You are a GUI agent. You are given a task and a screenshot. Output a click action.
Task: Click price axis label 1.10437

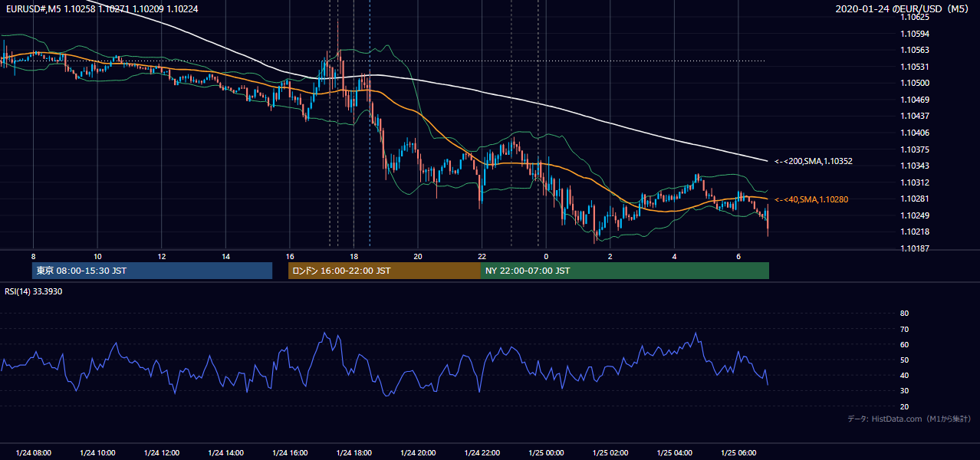[914, 116]
